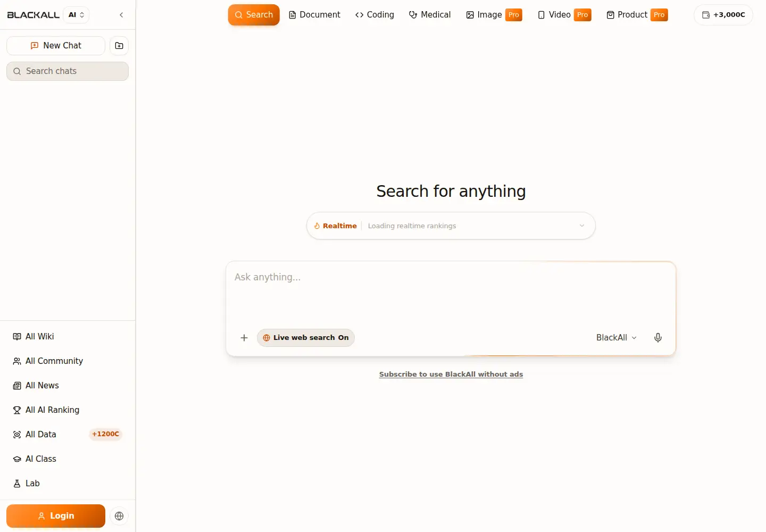Open the Image Pro tab

pyautogui.click(x=494, y=15)
